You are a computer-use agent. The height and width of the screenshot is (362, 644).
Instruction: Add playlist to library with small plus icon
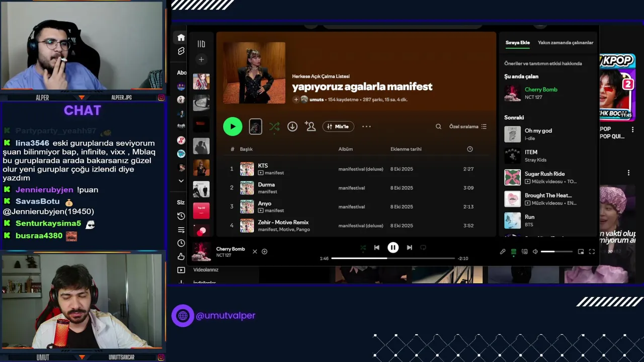tap(296, 100)
